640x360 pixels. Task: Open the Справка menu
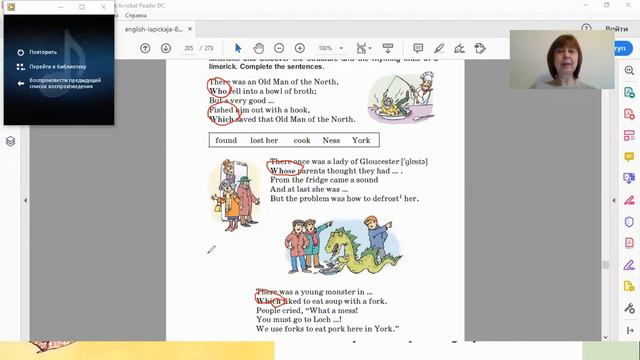click(136, 15)
